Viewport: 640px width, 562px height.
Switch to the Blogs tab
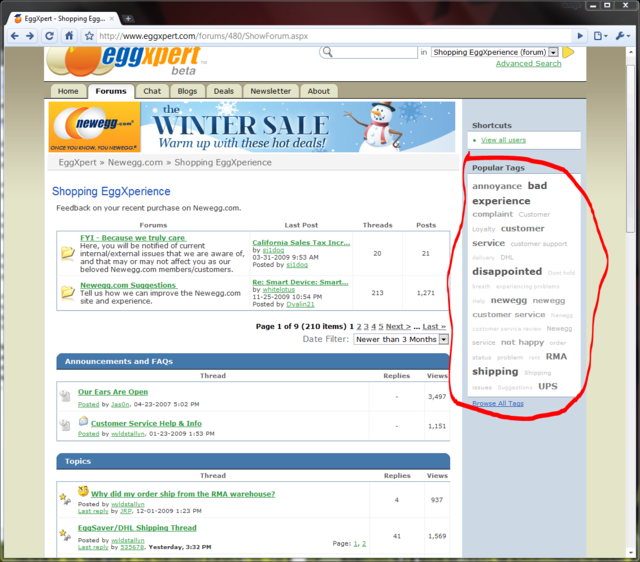187,91
